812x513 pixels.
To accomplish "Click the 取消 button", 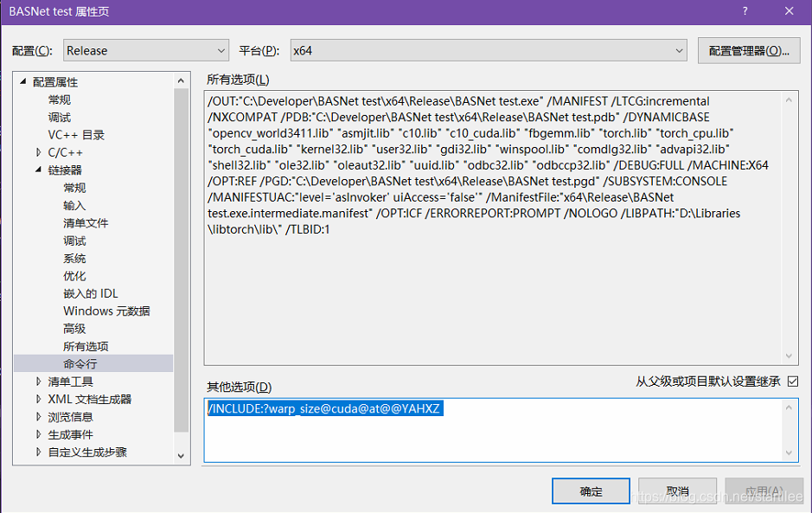I will (x=677, y=491).
